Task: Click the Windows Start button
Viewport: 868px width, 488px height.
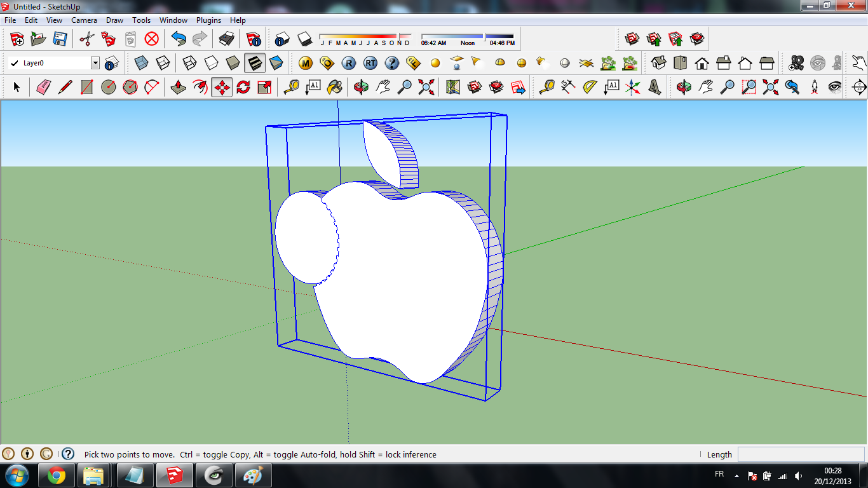Action: [17, 475]
